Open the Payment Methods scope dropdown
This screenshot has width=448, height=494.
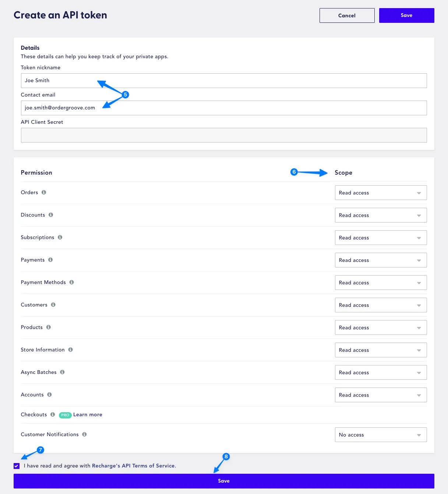[x=381, y=283]
